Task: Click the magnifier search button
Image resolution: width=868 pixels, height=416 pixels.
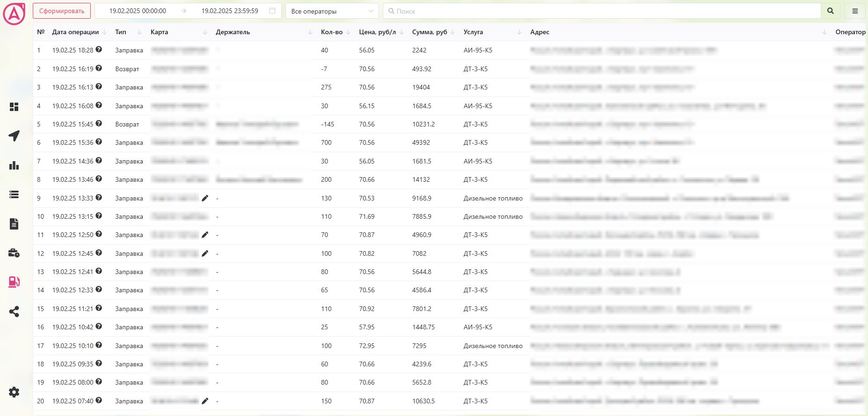Action: (x=831, y=11)
